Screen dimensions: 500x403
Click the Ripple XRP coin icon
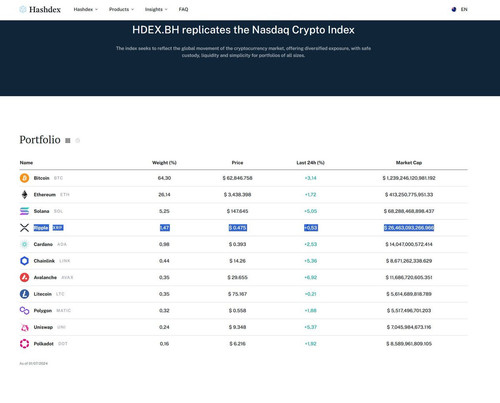tap(24, 228)
